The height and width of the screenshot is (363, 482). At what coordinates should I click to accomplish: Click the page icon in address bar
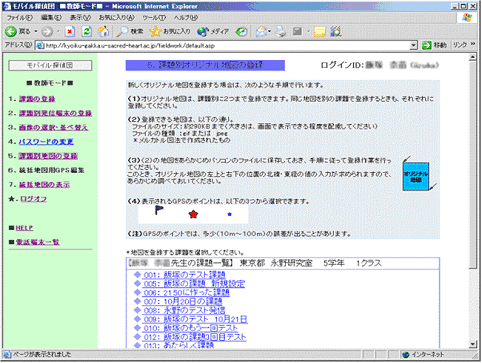40,45
